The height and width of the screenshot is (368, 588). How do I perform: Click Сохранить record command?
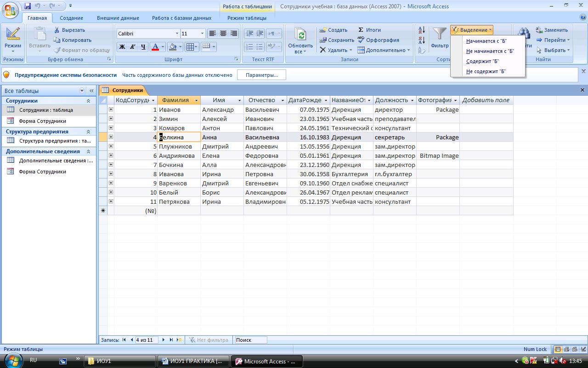pyautogui.click(x=337, y=40)
